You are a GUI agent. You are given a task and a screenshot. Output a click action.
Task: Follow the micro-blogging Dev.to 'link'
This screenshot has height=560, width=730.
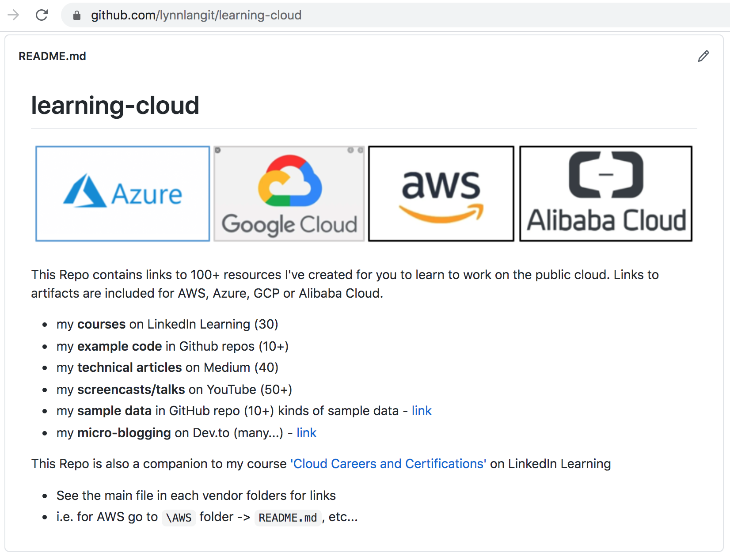pos(306,433)
